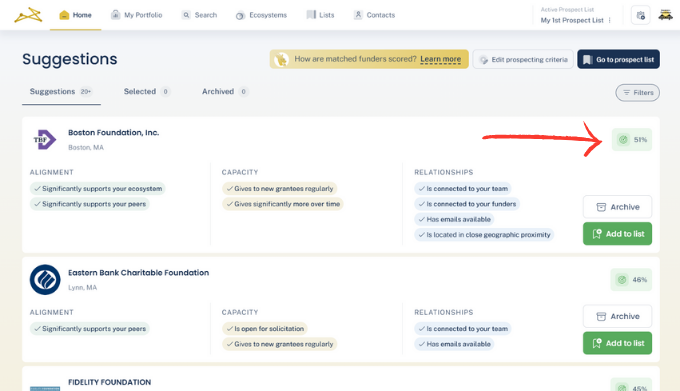Archive Eastern Bank Charitable Foundation
680x391 pixels.
click(618, 316)
